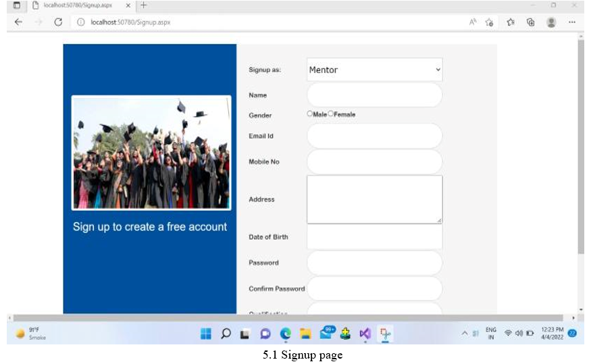589x364 pixels.
Task: Open Visual Studio from taskbar
Action: [x=365, y=334]
